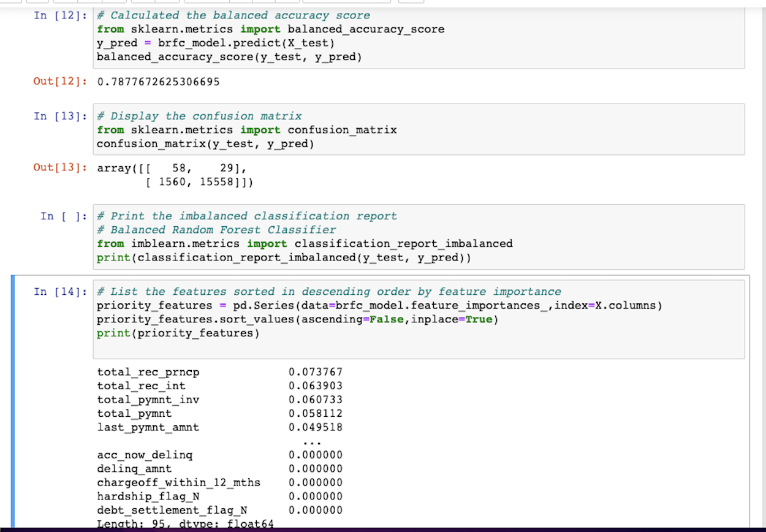Image resolution: width=766 pixels, height=532 pixels.
Task: Select the Out[12] accuracy score output
Action: [x=152, y=80]
